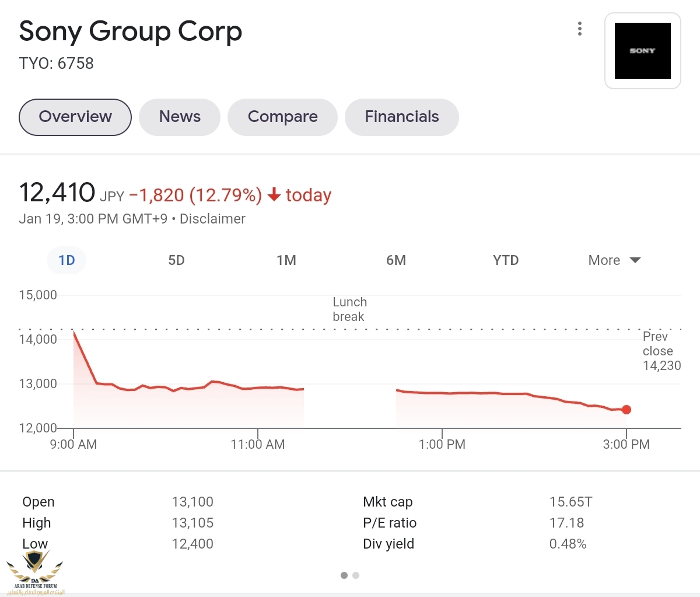Screen dimensions: 700x597
Task: Click the 15,000 y-axis label
Action: [38, 295]
